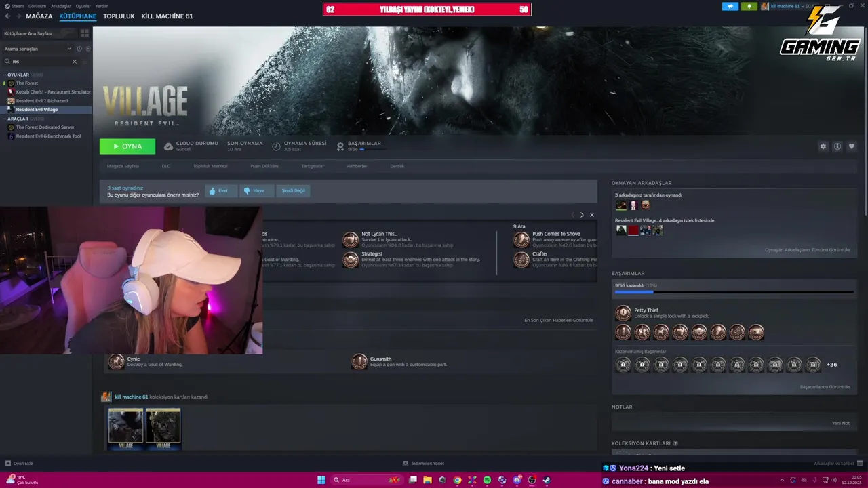Click the ready-to-play filter icon in sidebar
This screenshot has height=488, width=868.
tap(87, 49)
